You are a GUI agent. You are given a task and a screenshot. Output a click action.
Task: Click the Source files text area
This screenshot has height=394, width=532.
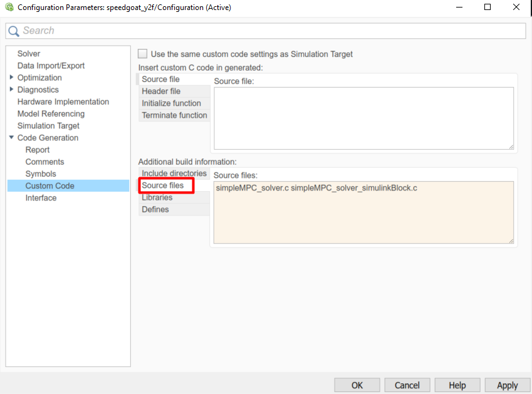(x=363, y=213)
